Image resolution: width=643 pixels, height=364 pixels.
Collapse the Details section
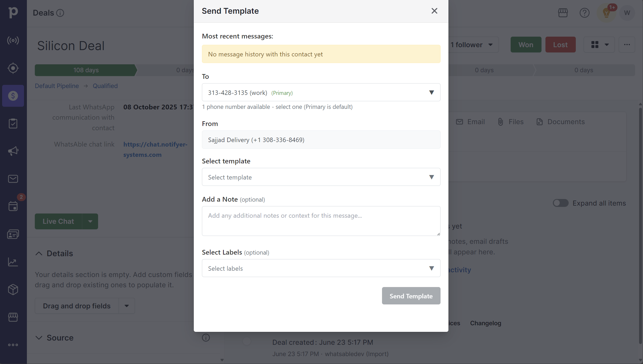click(39, 253)
